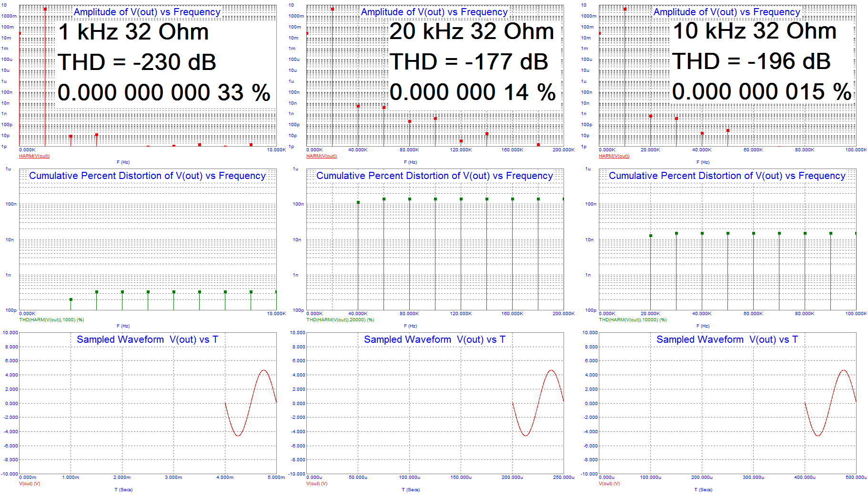The width and height of the screenshot is (868, 497).
Task: Click the "50.000u" time axis label
Action: coord(358,477)
